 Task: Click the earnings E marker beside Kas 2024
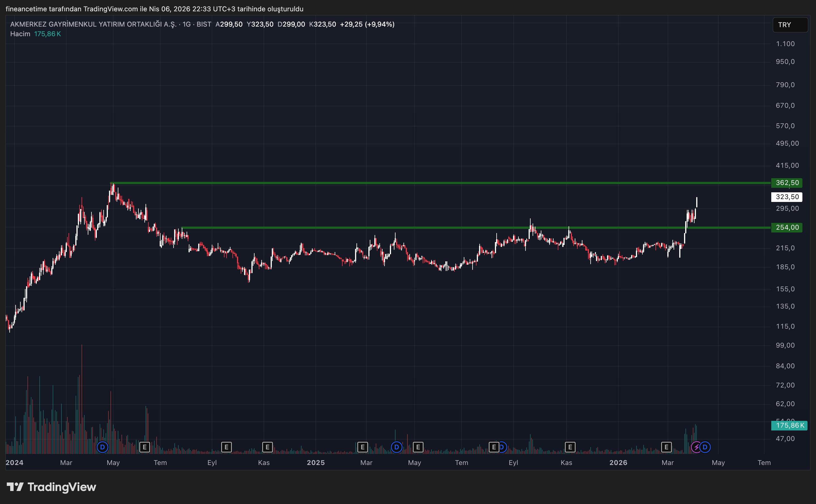coord(267,447)
